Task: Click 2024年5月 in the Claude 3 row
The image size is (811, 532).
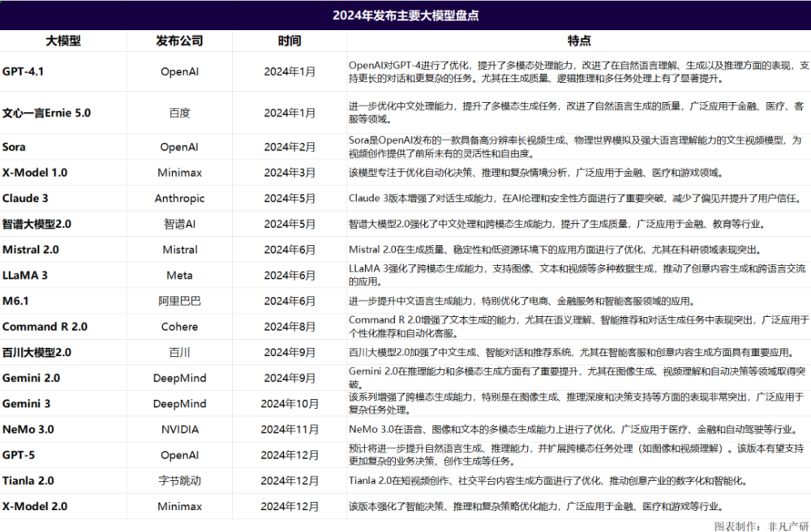Action: click(290, 199)
